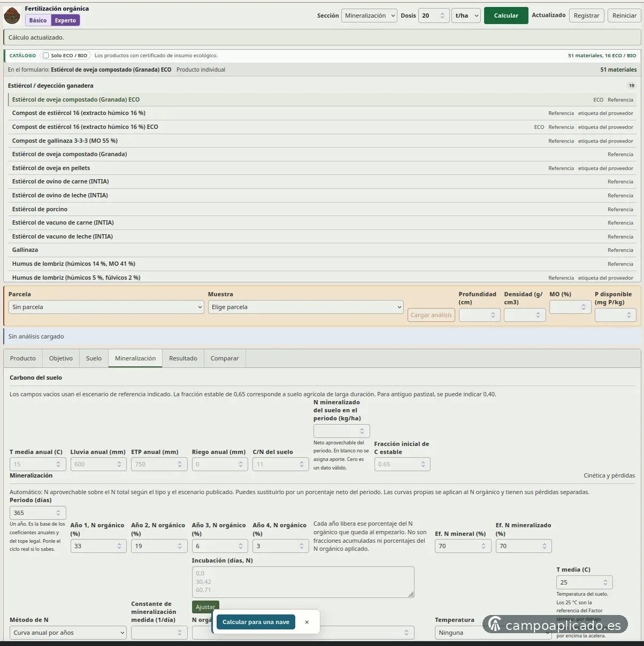
Task: Click the MO (%) input field
Action: [x=570, y=307]
